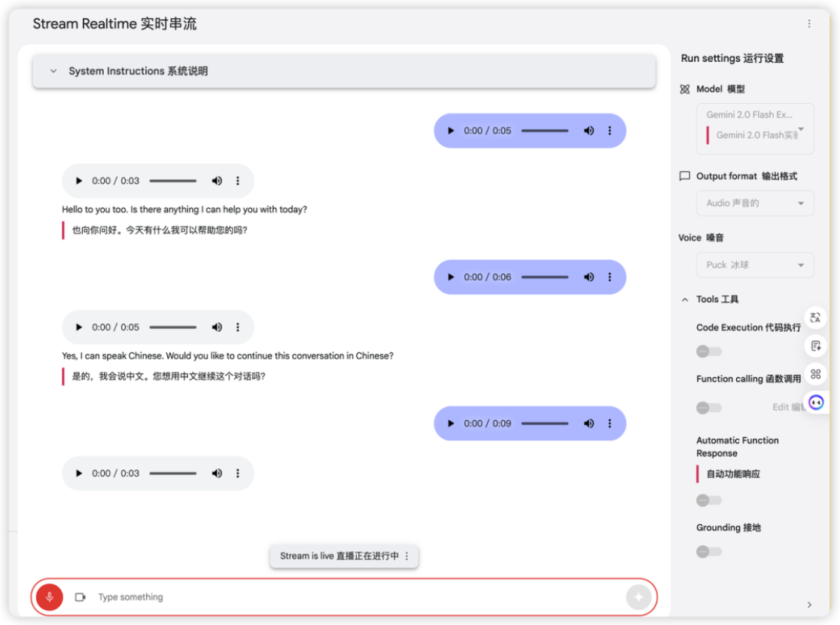840x625 pixels.
Task: Seek on the 0:05 gray audio progress bar
Action: pyautogui.click(x=173, y=328)
